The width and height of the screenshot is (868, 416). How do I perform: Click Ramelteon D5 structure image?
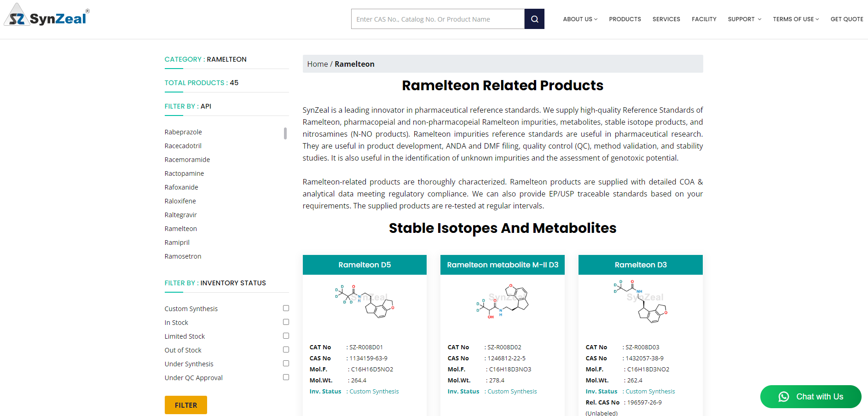pyautogui.click(x=365, y=301)
